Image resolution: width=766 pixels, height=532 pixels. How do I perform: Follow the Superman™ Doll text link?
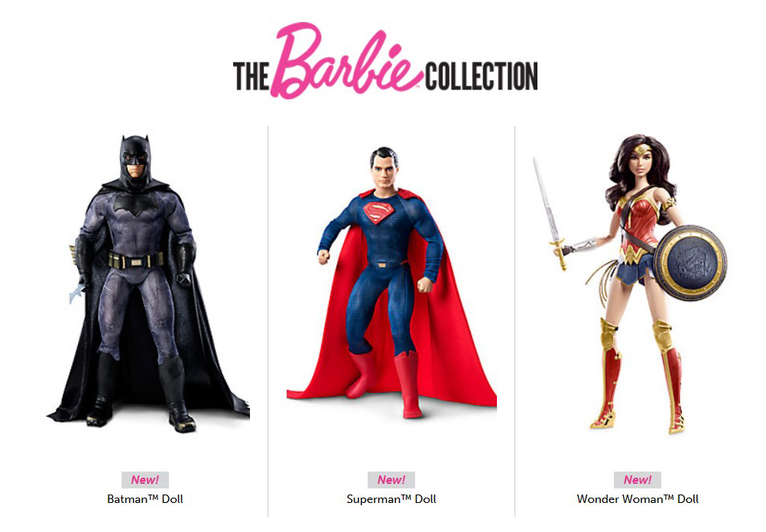pos(391,499)
